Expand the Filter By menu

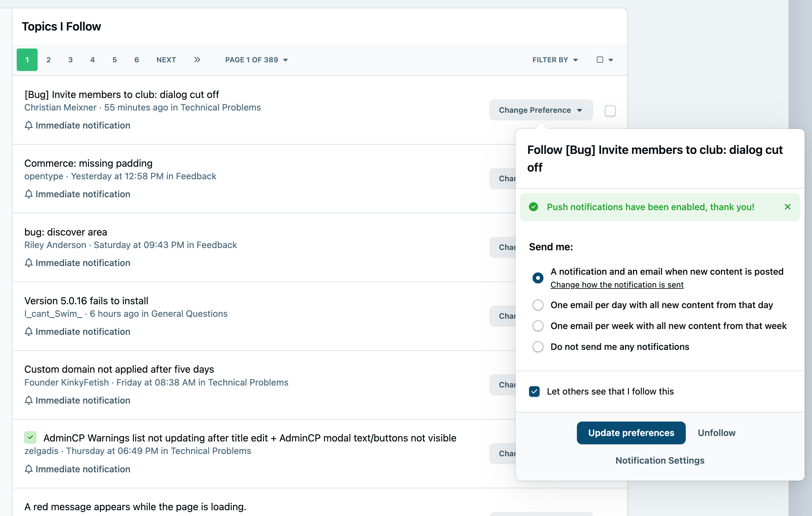pos(555,60)
